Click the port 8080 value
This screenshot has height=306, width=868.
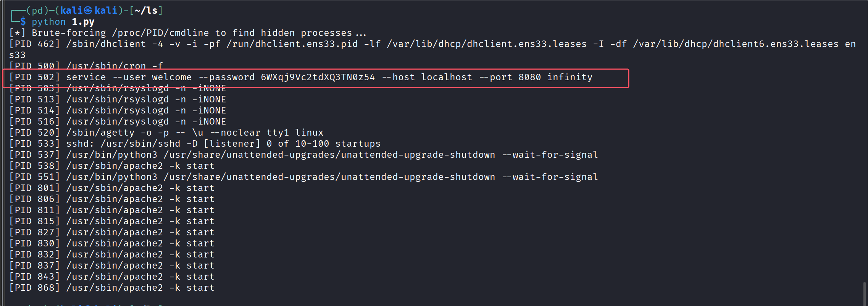point(529,77)
